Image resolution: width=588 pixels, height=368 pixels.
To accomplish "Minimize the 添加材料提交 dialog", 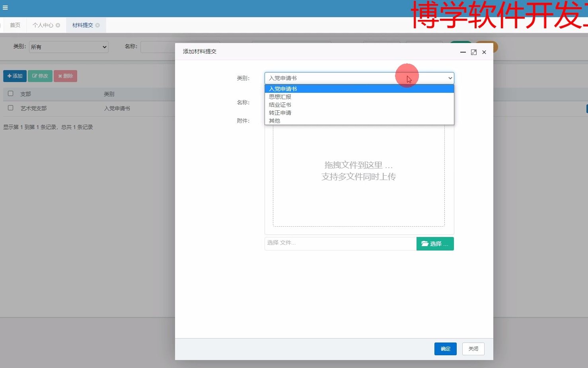I will pos(463,52).
